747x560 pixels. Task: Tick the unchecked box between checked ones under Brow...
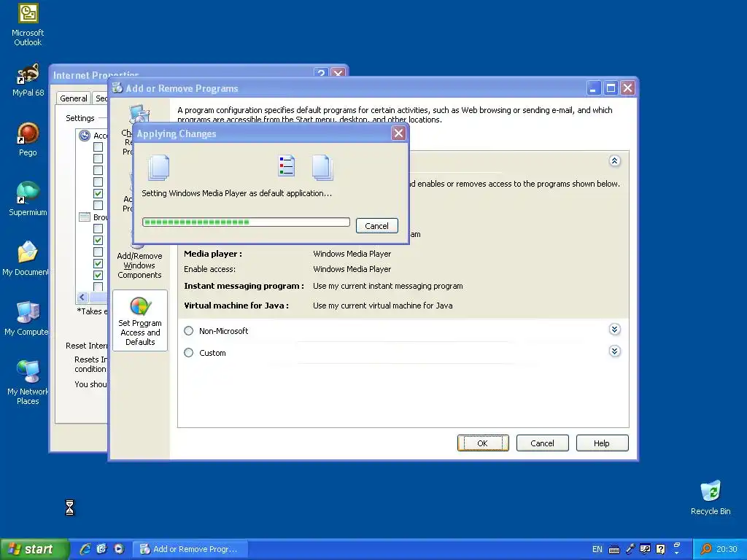coord(98,252)
